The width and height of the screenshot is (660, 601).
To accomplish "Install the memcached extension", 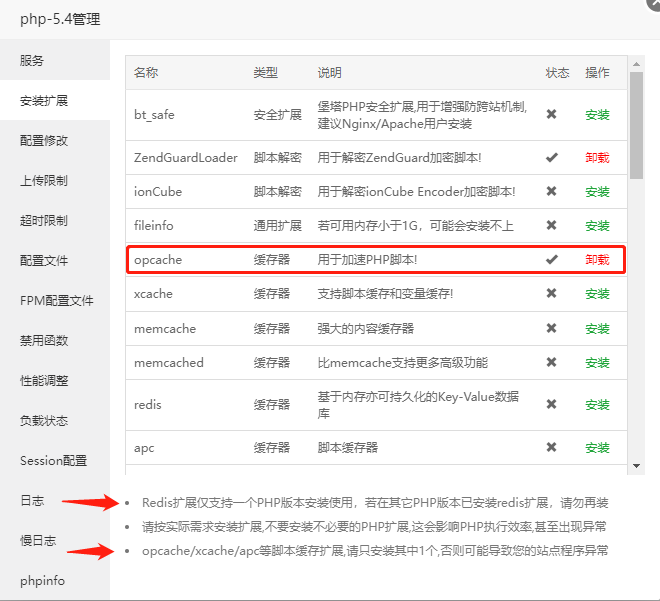I will (597, 362).
